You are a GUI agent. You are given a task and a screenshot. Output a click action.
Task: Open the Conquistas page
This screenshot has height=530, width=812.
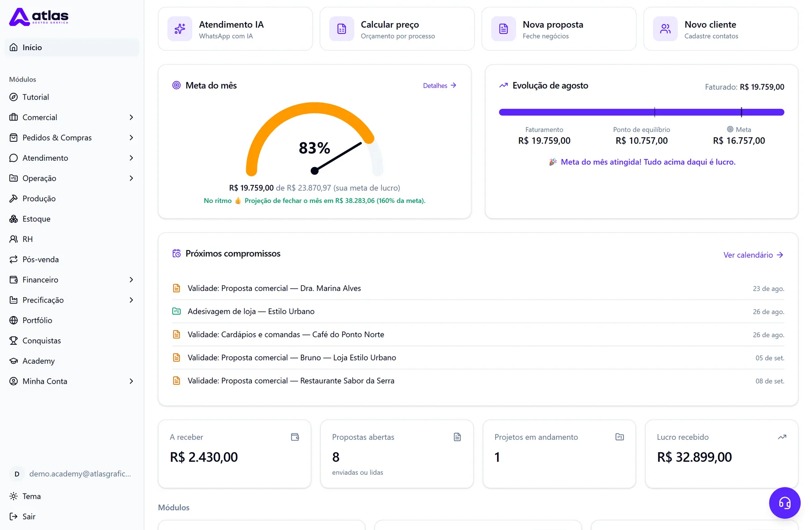click(72, 341)
